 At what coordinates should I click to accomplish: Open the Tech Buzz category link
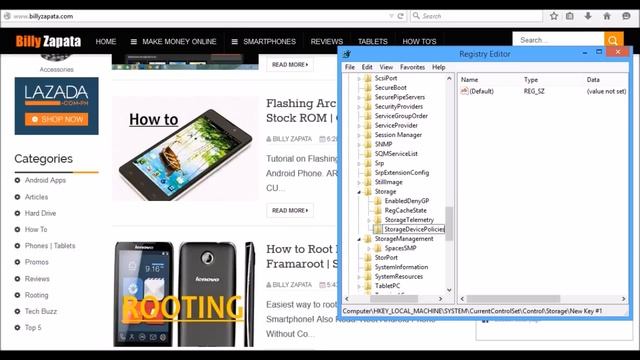coord(41,311)
